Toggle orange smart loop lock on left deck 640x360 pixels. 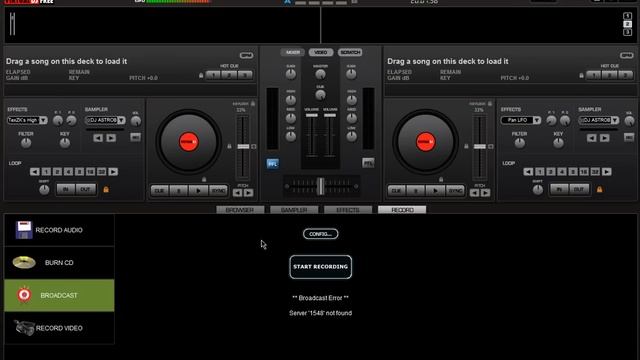(x=106, y=189)
